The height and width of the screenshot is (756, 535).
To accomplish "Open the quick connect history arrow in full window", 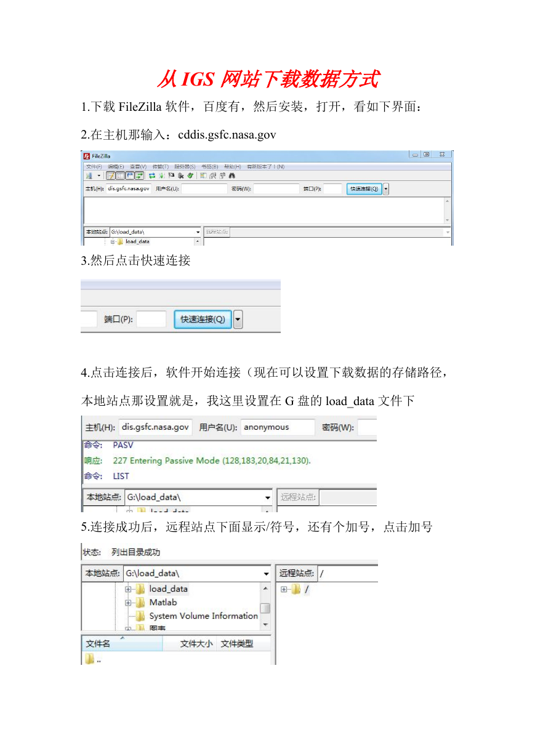I will pos(386,189).
